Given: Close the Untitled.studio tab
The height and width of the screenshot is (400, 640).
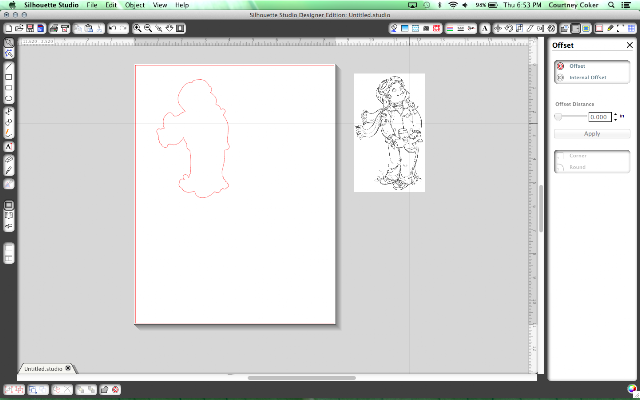Looking at the screenshot, I should [68, 368].
